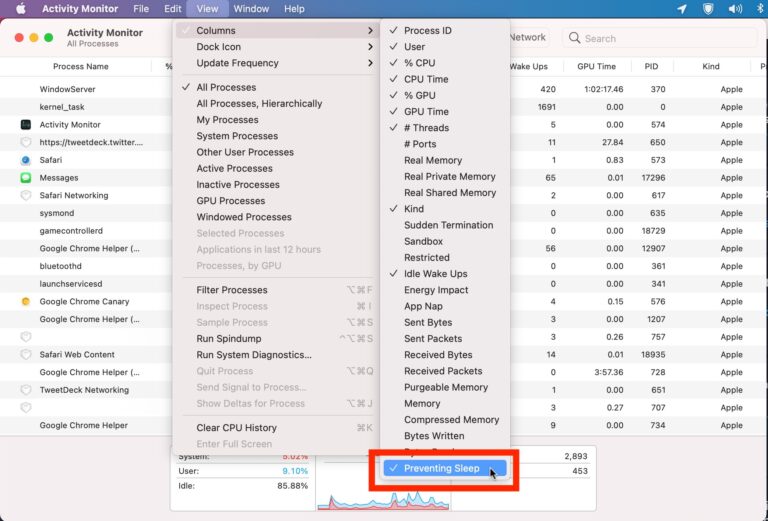Expand the Dock Icon submenu
The height and width of the screenshot is (521, 768).
(275, 47)
